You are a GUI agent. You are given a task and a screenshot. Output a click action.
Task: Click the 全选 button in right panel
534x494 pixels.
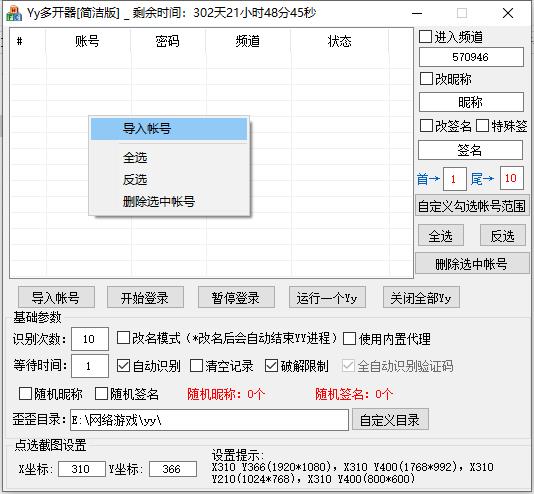pyautogui.click(x=441, y=235)
